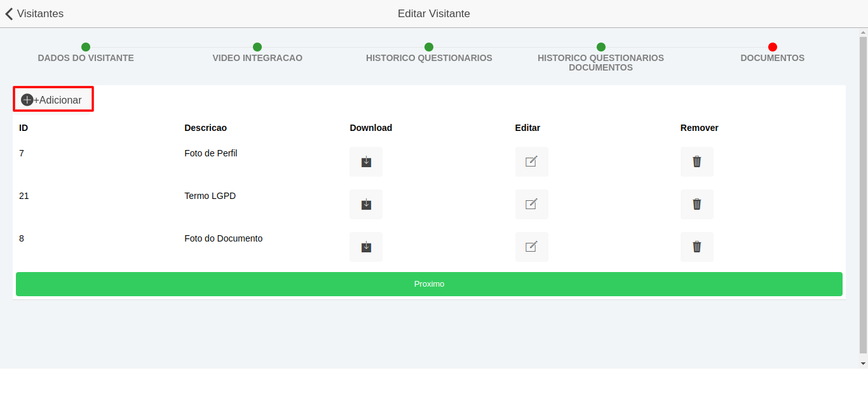Open the HISTORICO QUESTIONARIOS DOCUMENTOS step
This screenshot has height=396, width=868.
tap(600, 62)
